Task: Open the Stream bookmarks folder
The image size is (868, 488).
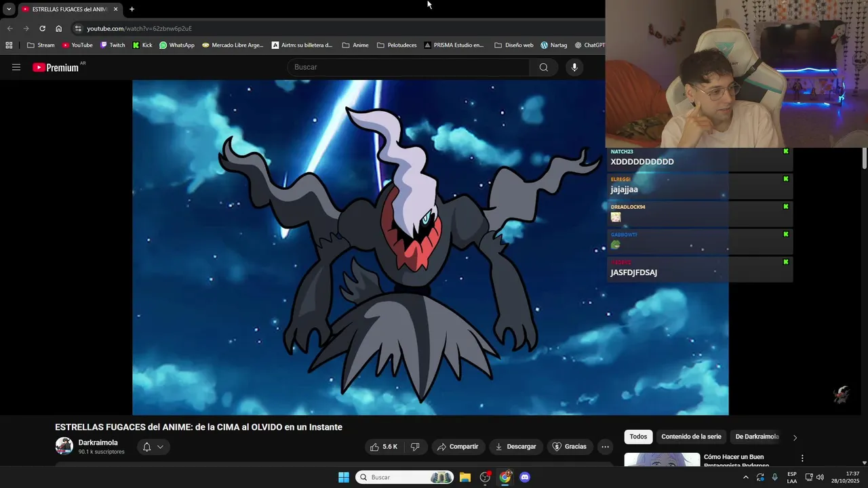Action: (x=41, y=45)
